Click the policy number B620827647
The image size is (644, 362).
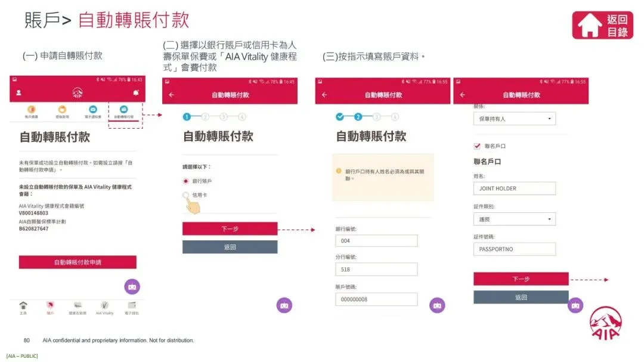(33, 228)
